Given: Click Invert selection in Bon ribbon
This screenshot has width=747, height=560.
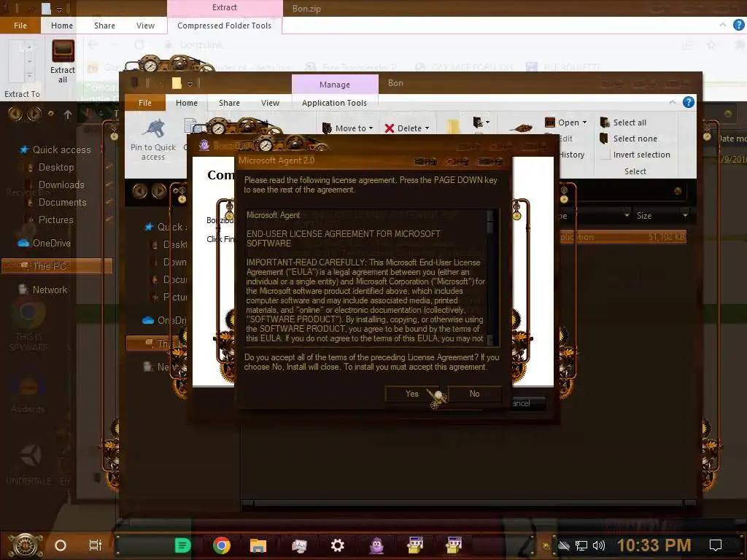Looking at the screenshot, I should (635, 155).
